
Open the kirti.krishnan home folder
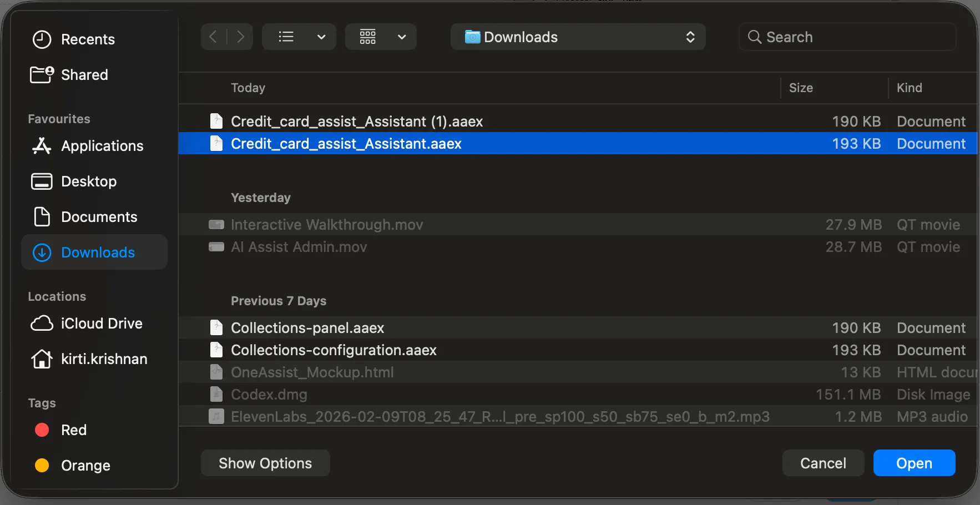(89, 359)
